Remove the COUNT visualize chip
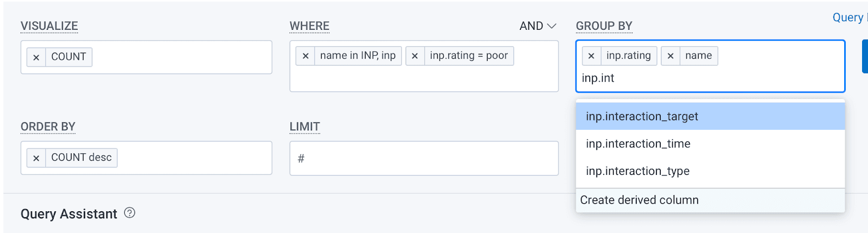 (x=36, y=57)
